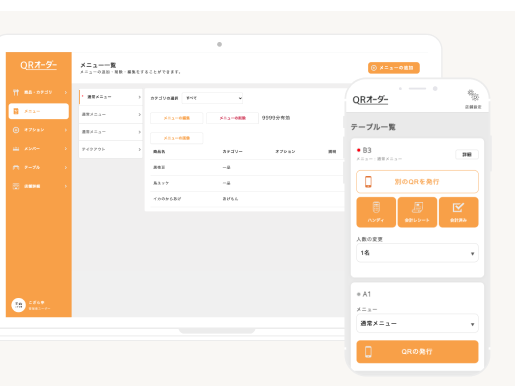Click the QRオーダー logo in the orange sidebar
Viewport: 515px width, 386px height.
(x=39, y=65)
